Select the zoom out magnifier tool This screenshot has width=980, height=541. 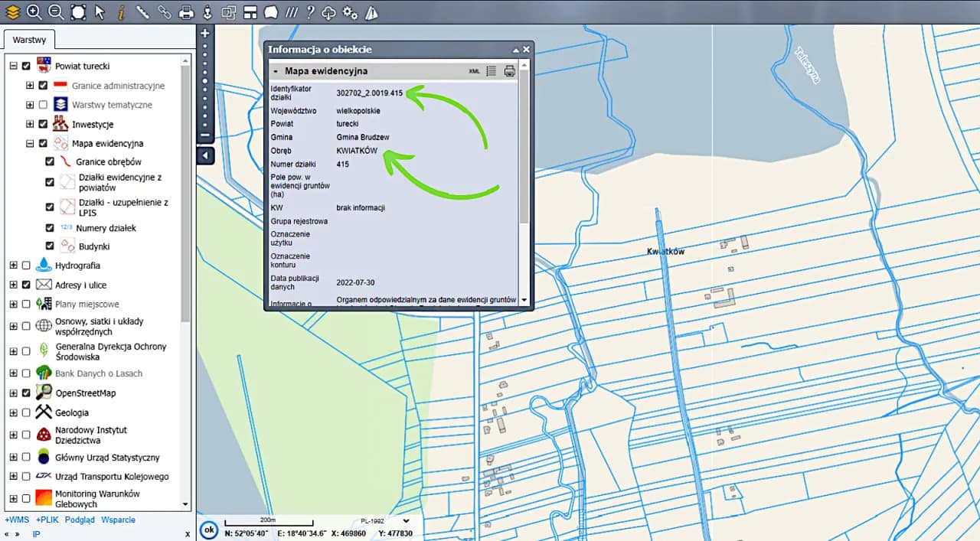coord(56,11)
